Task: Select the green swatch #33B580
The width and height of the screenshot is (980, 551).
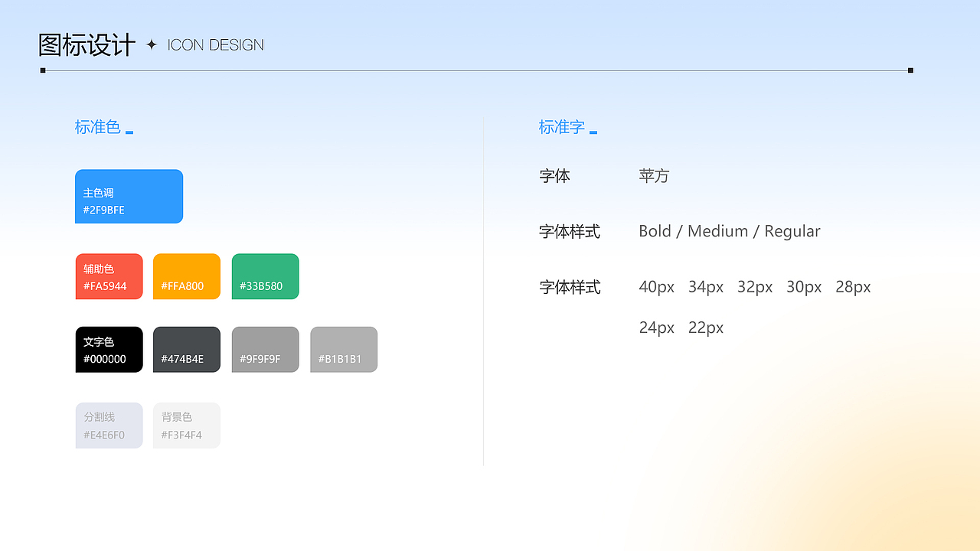Action: [x=266, y=276]
